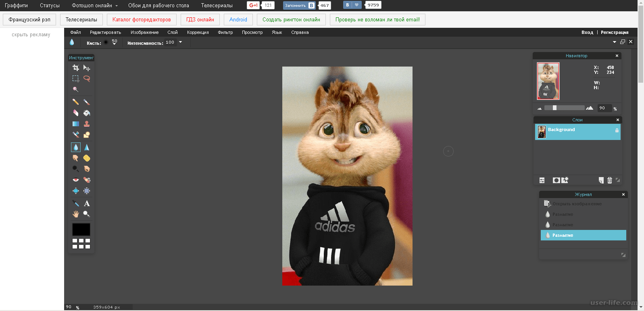
Task: Click the Navigator zoom-in mountain icon
Action: [590, 108]
